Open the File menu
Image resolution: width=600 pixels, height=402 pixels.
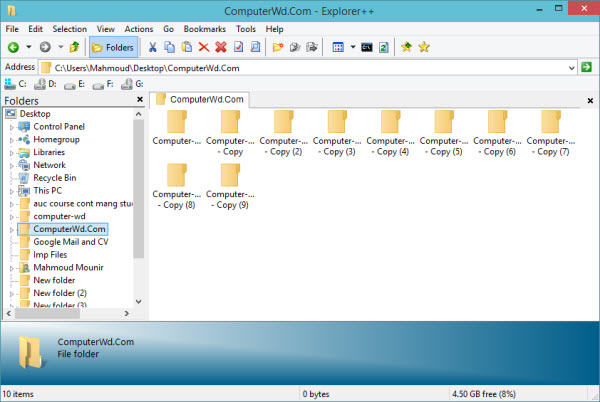click(12, 29)
